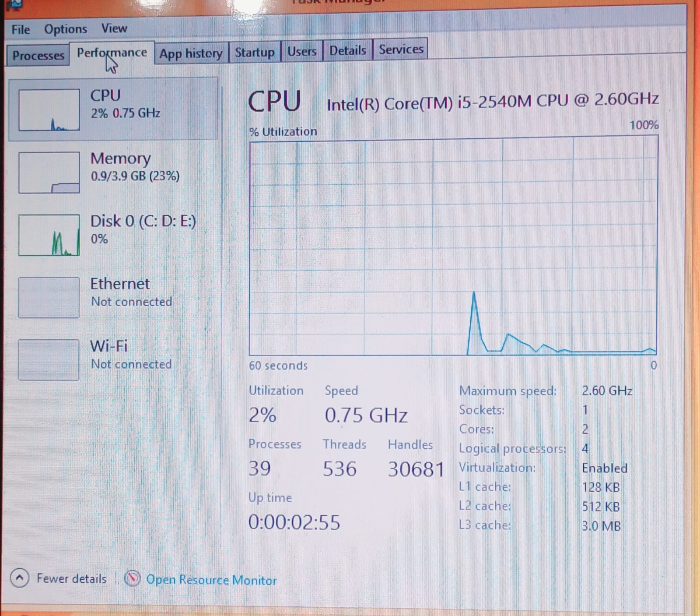Image resolution: width=700 pixels, height=616 pixels.
Task: Collapse to compact view via Fewer details toggle
Action: click(x=71, y=578)
